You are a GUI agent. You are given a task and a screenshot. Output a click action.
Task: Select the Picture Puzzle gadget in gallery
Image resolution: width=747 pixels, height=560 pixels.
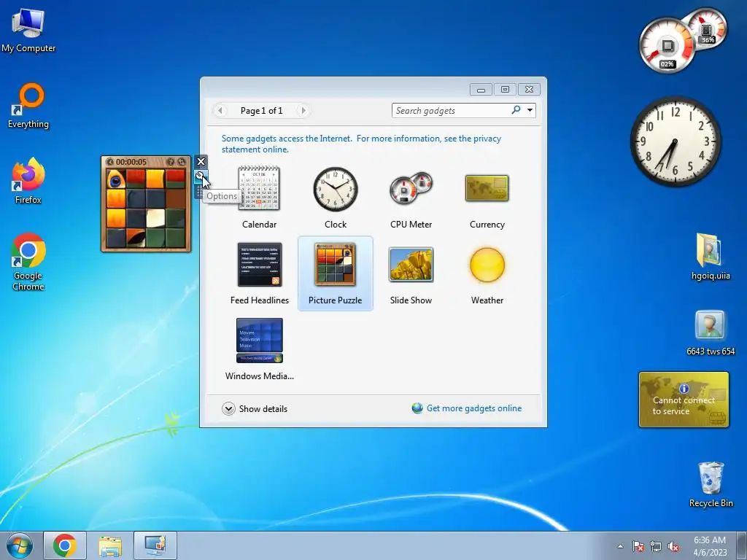pyautogui.click(x=336, y=273)
